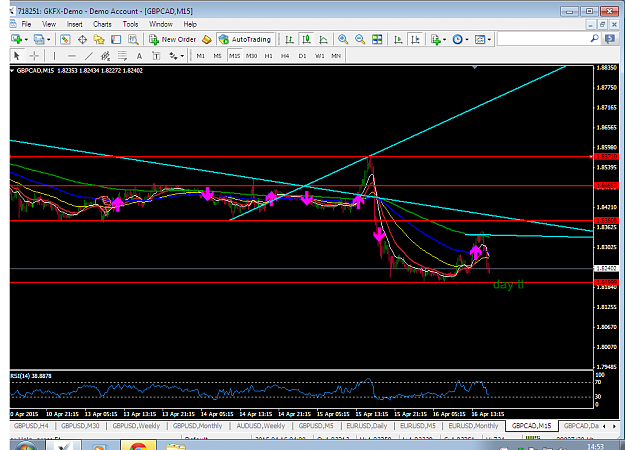
Task: Draw a trendline
Action: click(x=88, y=56)
